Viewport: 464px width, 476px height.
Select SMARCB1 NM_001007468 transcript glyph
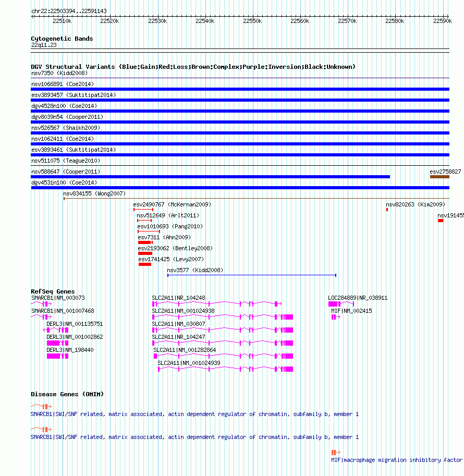[41, 316]
